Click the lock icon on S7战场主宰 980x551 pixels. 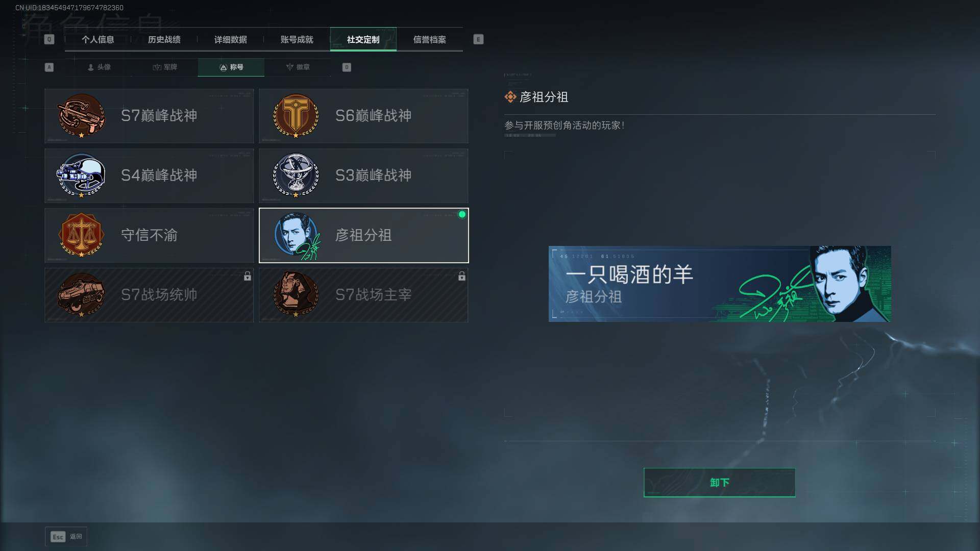point(462,276)
